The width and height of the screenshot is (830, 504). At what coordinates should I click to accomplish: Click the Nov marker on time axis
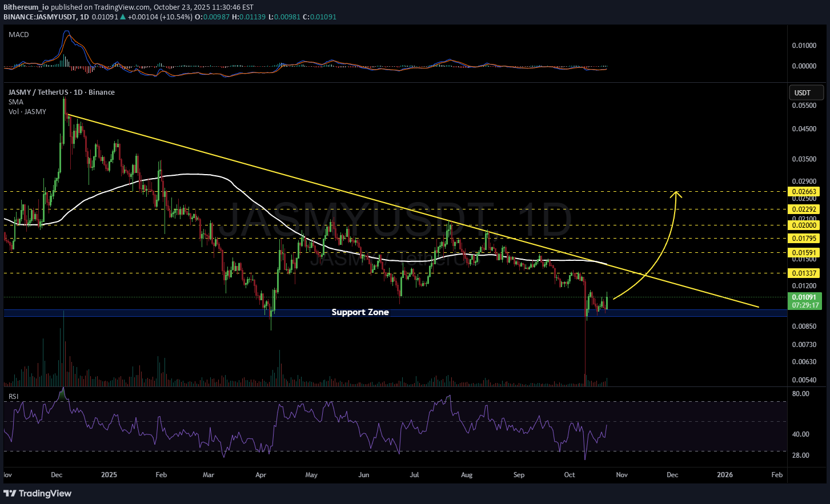click(x=622, y=475)
